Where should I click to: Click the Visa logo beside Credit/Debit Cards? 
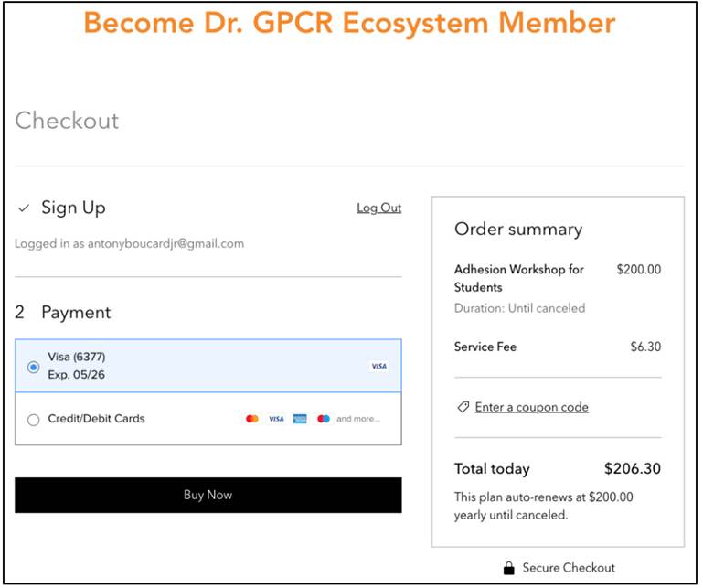[276, 419]
